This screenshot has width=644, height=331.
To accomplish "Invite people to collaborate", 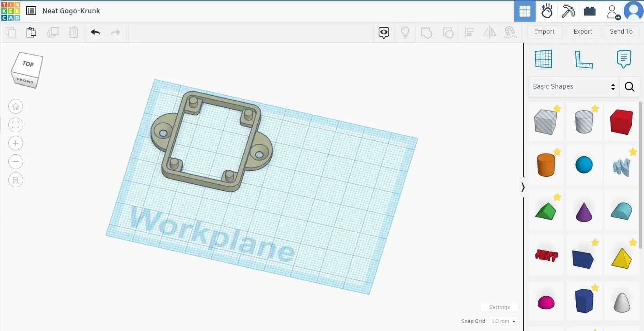I will 613,12.
